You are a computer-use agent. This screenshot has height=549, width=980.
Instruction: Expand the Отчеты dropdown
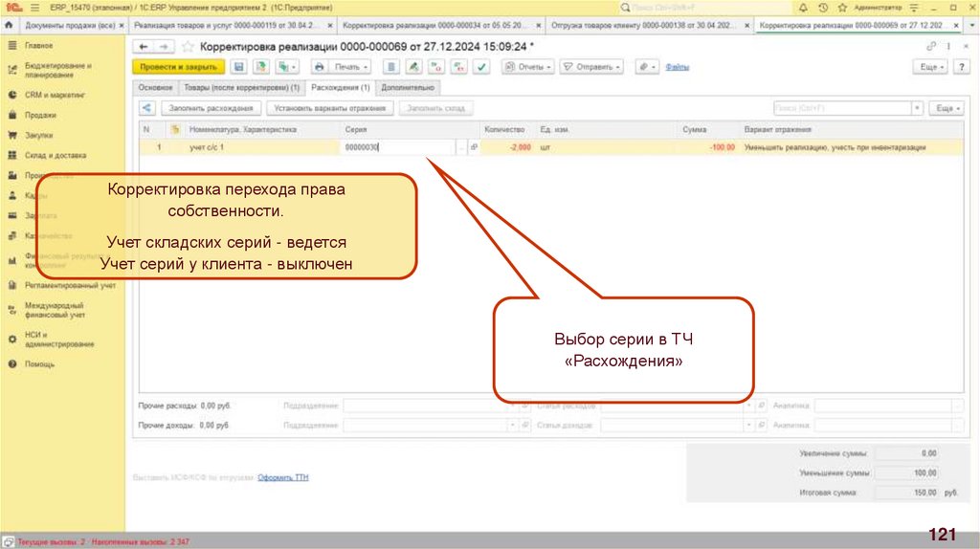[528, 67]
